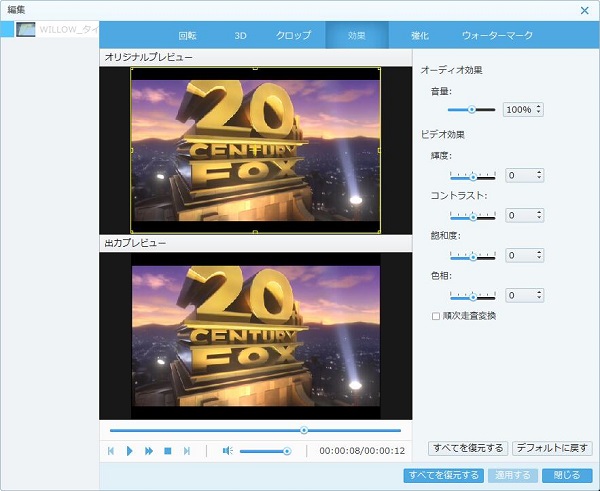Click the video seek bar handle

click(x=304, y=430)
